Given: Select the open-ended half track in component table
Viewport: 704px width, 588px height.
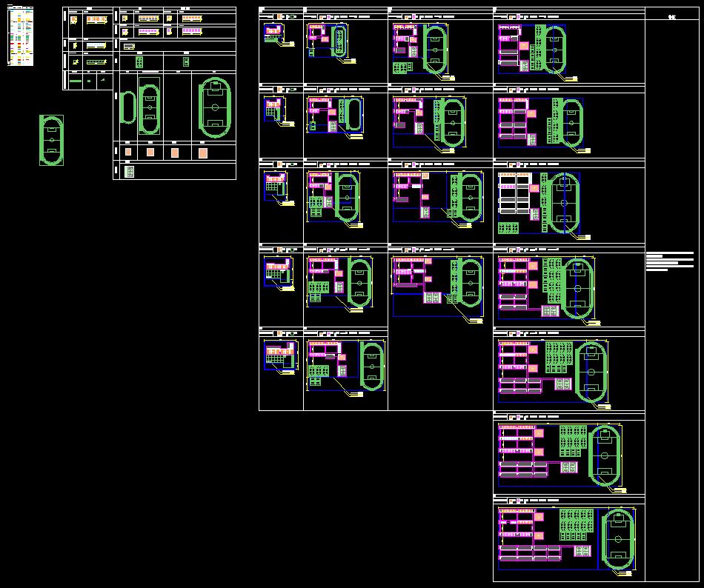Looking at the screenshot, I should [x=126, y=108].
